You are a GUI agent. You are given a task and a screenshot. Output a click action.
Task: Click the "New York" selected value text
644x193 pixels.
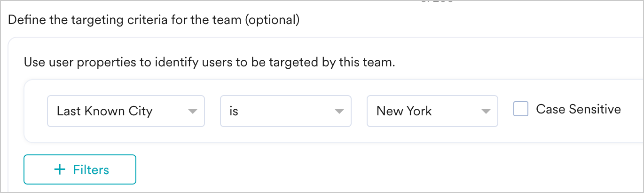[x=404, y=112]
